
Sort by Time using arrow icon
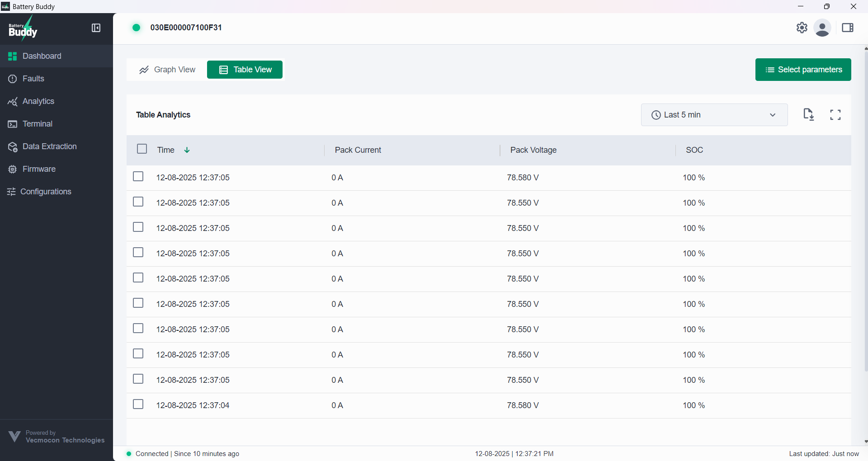tap(187, 150)
